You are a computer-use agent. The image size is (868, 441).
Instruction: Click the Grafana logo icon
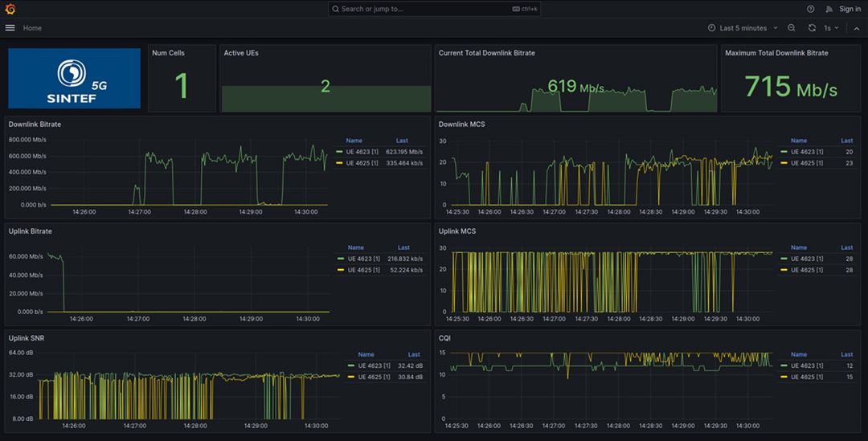click(x=10, y=9)
